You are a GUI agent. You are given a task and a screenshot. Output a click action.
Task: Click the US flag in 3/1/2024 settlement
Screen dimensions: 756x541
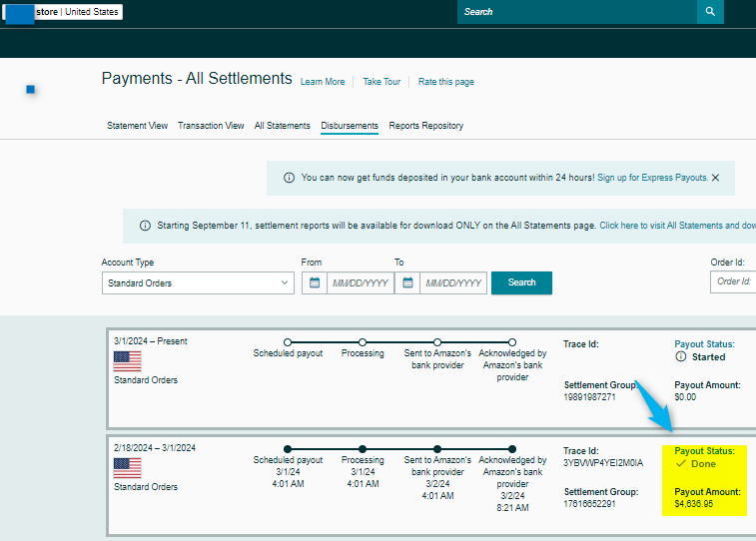[128, 360]
